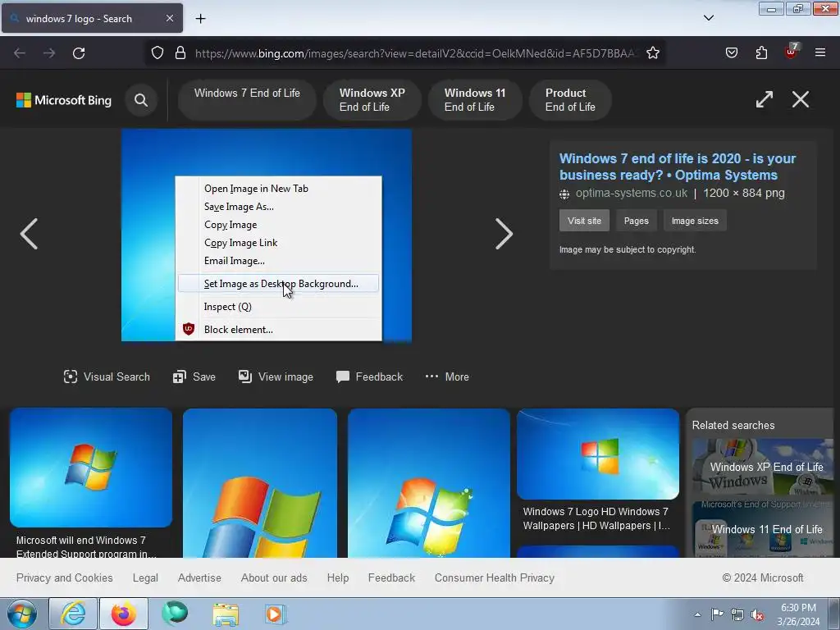Click the Firefox taskbar icon
The height and width of the screenshot is (630, 840).
coord(124,614)
